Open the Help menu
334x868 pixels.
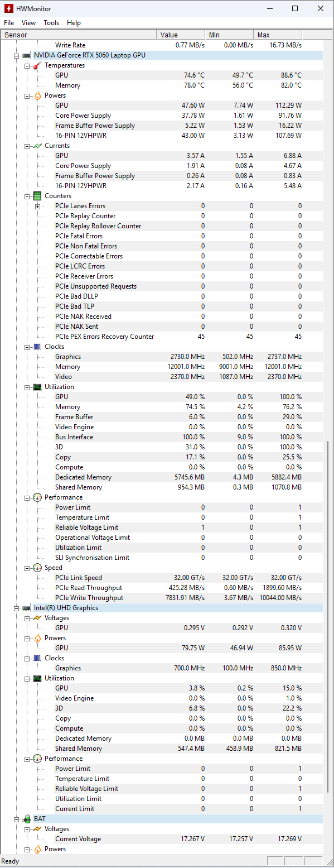(x=74, y=23)
